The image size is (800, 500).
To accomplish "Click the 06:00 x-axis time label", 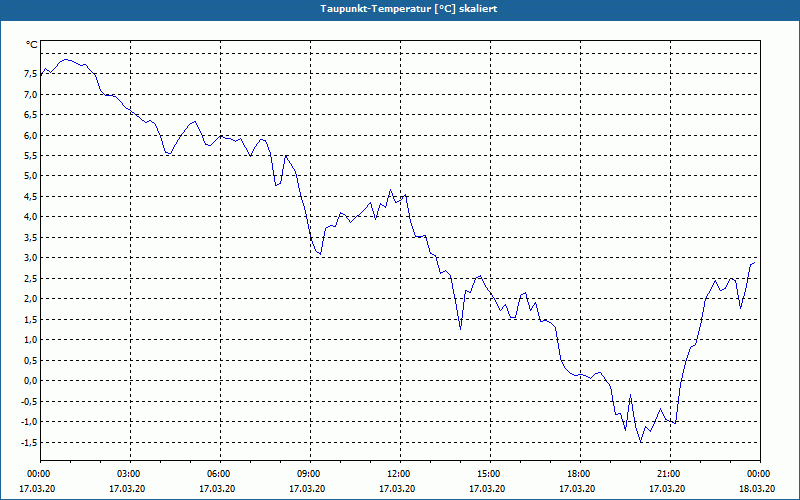I will 217,474.
